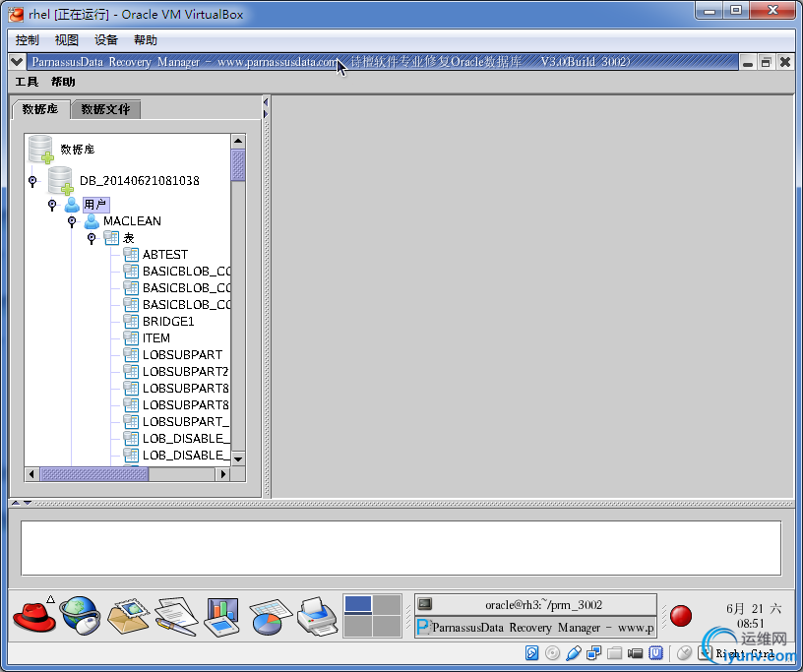
Task: Launch the word processor icon
Action: (x=175, y=616)
